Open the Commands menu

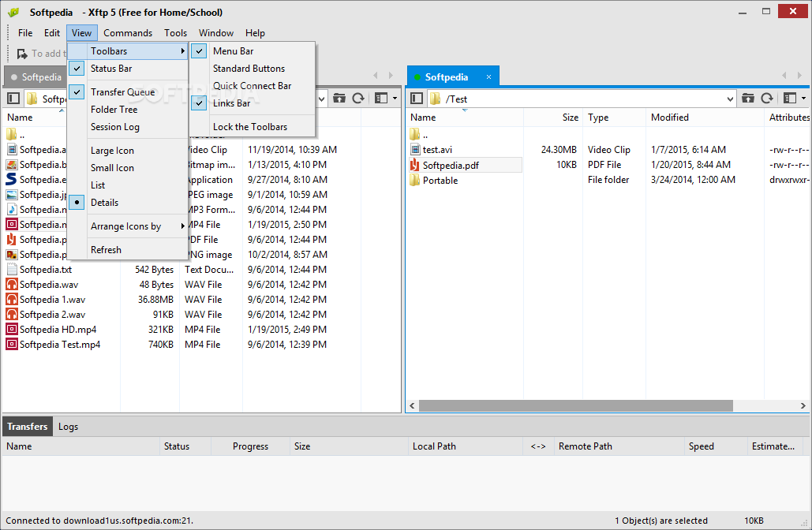[128, 32]
